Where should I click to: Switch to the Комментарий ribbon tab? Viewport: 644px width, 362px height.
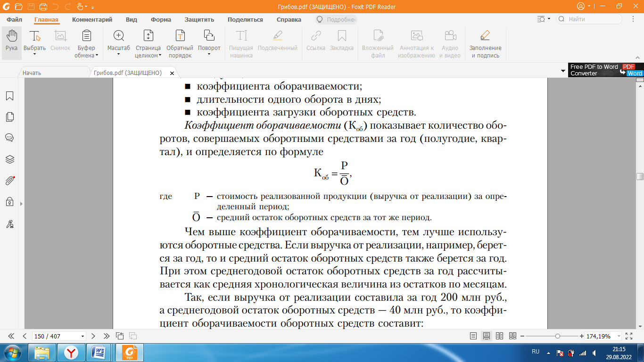point(92,20)
